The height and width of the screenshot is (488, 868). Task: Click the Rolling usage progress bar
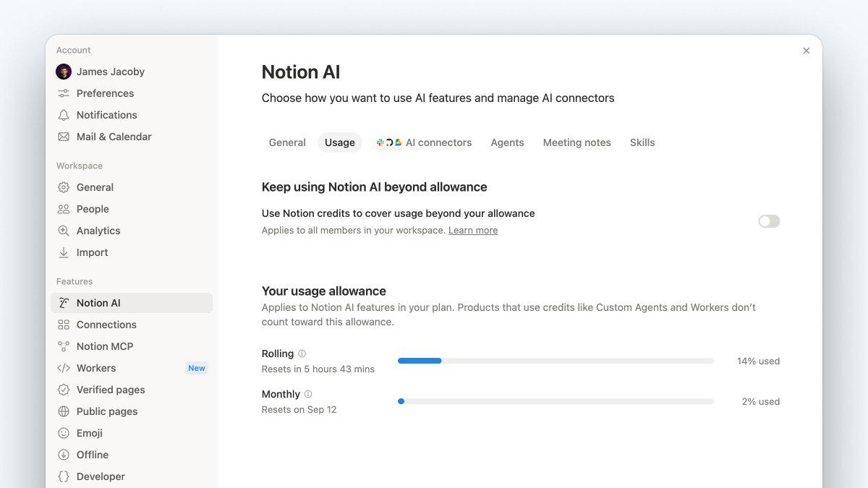point(556,361)
